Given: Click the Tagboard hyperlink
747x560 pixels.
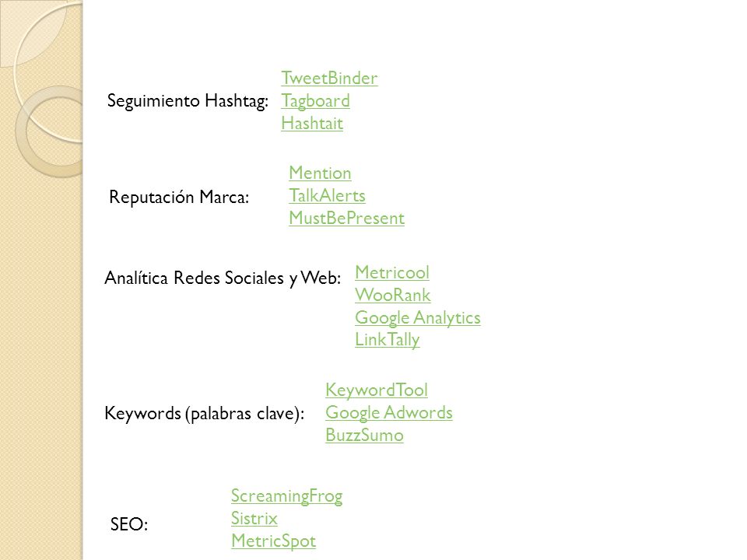Looking at the screenshot, I should pyautogui.click(x=315, y=101).
